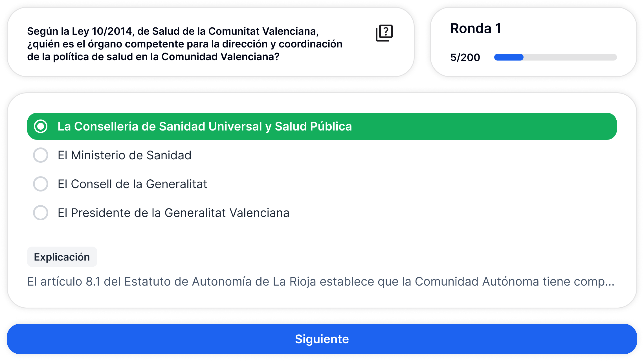
Task: Select the Conselleria de Sanidad radio button
Action: [x=41, y=126]
